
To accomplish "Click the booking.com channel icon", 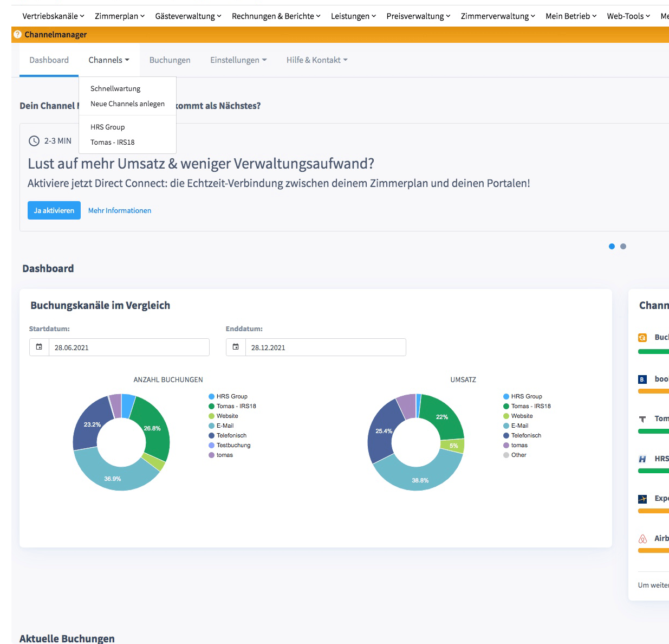I will [642, 379].
